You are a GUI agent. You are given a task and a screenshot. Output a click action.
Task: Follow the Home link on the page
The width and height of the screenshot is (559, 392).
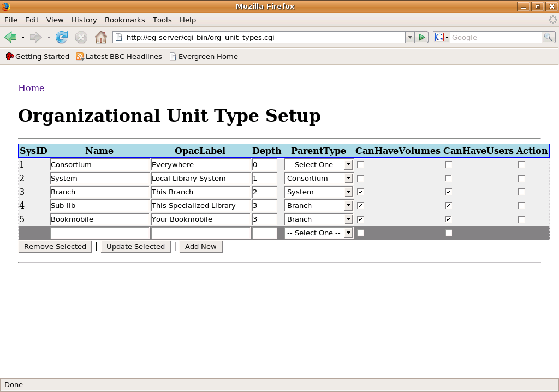click(31, 88)
